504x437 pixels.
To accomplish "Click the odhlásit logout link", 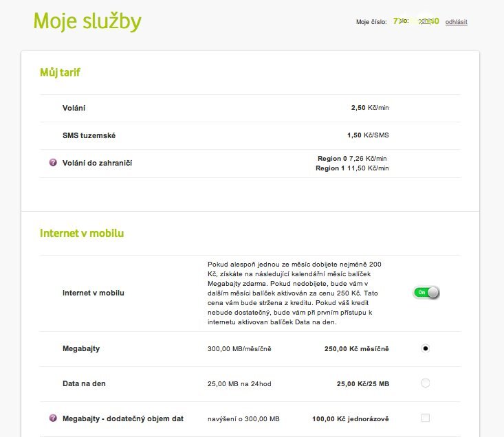I will 456,22.
